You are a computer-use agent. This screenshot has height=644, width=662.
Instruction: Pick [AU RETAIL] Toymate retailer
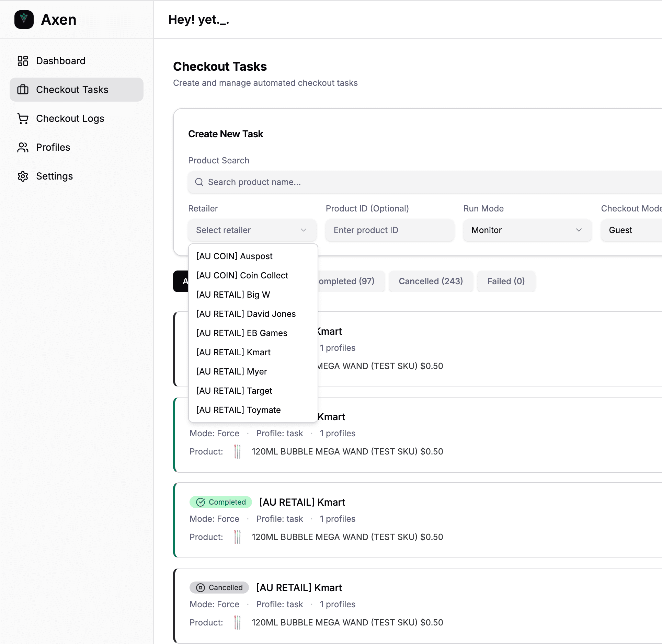click(238, 410)
